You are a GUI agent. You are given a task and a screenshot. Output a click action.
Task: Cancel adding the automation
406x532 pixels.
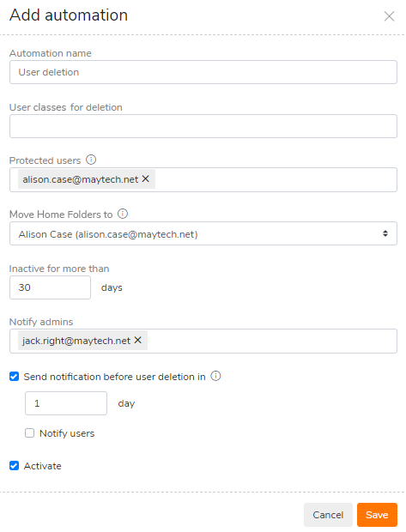click(328, 515)
